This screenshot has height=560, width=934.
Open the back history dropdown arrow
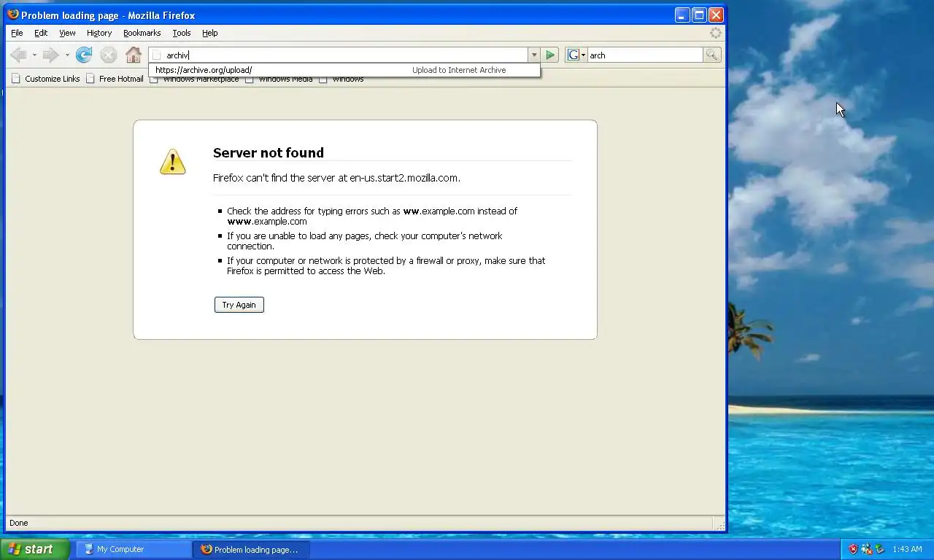click(34, 55)
